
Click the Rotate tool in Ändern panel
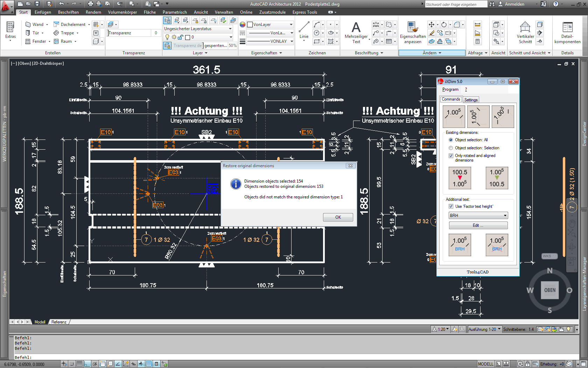coord(444,25)
